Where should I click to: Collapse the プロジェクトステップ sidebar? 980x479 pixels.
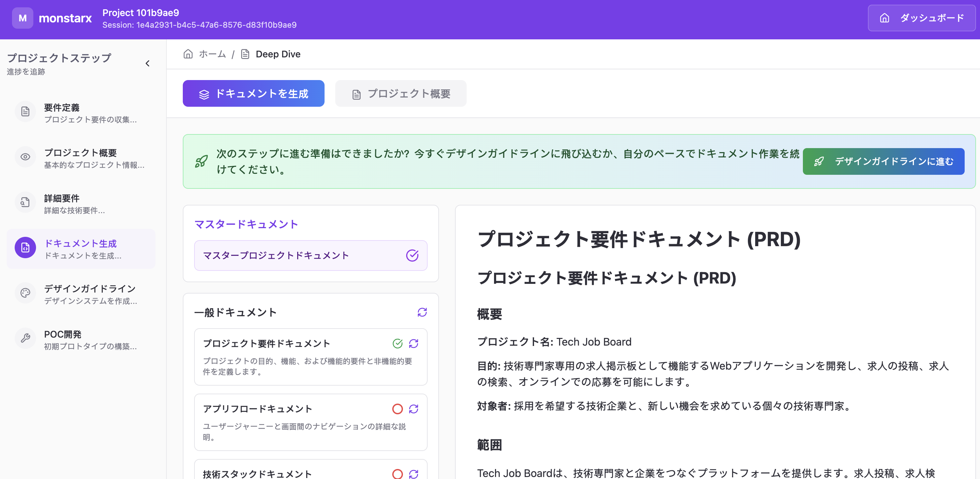pos(148,63)
